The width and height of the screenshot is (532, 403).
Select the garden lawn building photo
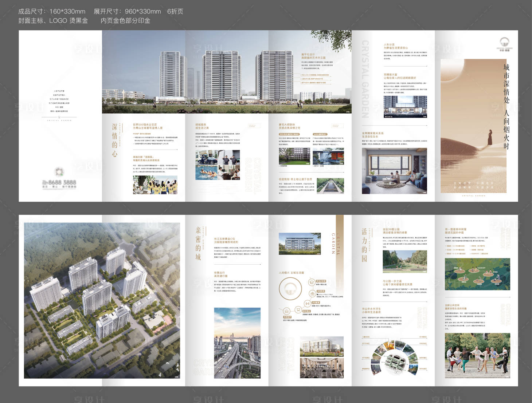[x=294, y=156]
